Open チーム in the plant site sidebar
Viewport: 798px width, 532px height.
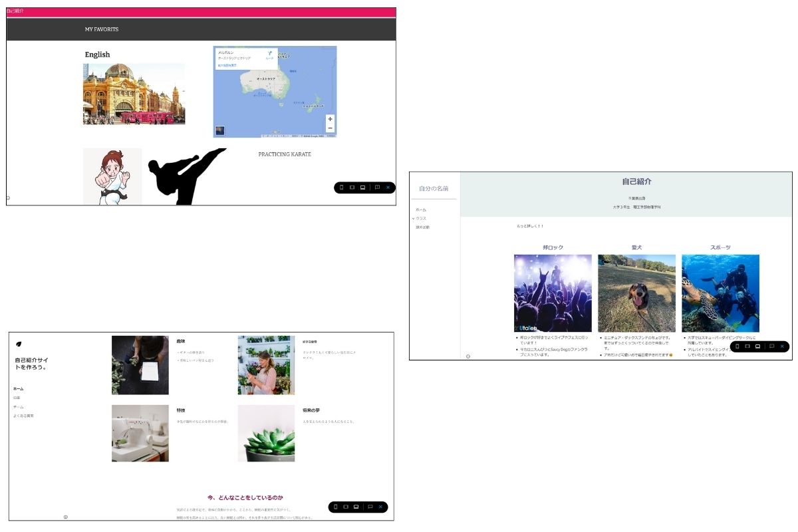pyautogui.click(x=18, y=407)
